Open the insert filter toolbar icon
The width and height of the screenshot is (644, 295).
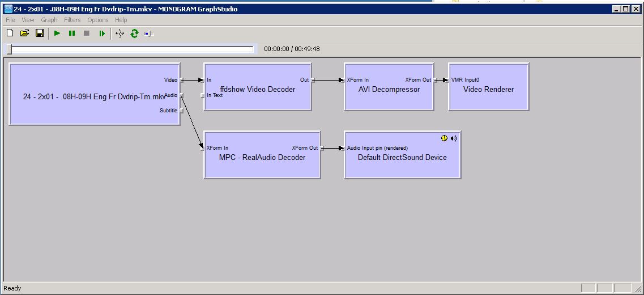pyautogui.click(x=149, y=33)
